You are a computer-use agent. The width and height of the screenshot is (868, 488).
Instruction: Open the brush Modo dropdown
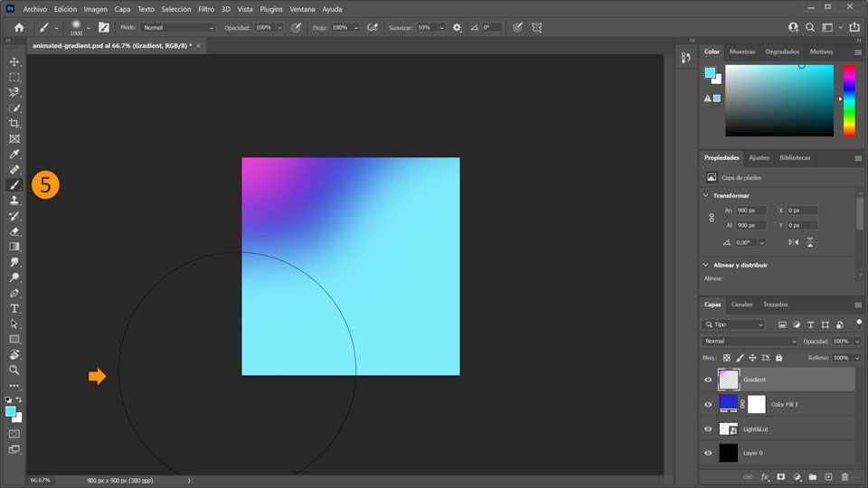pyautogui.click(x=178, y=28)
